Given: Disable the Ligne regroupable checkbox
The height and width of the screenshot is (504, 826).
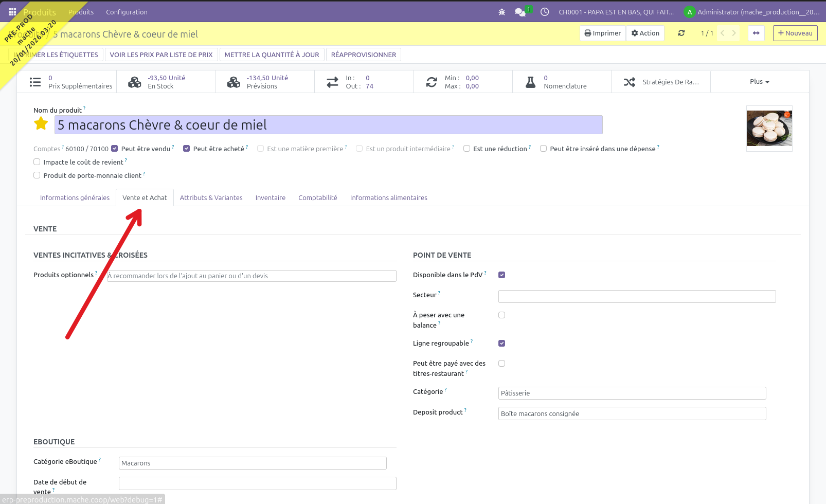Looking at the screenshot, I should coord(502,344).
